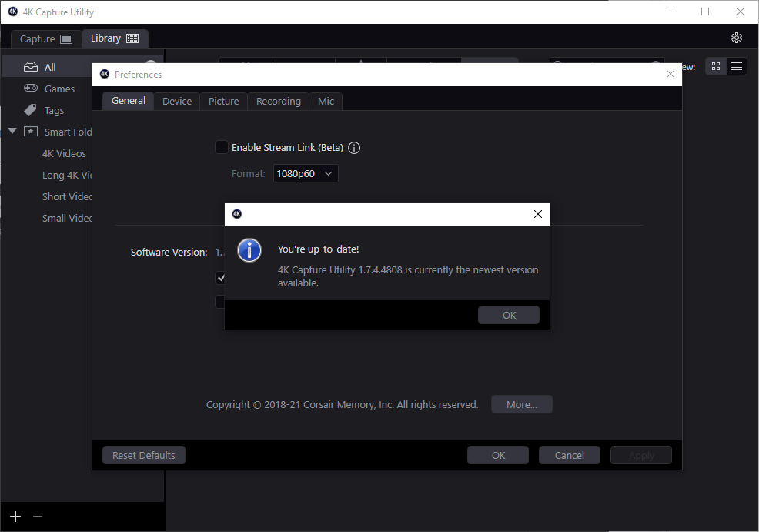Select 4K Videos smart folder
Image resolution: width=759 pixels, height=532 pixels.
(x=64, y=153)
